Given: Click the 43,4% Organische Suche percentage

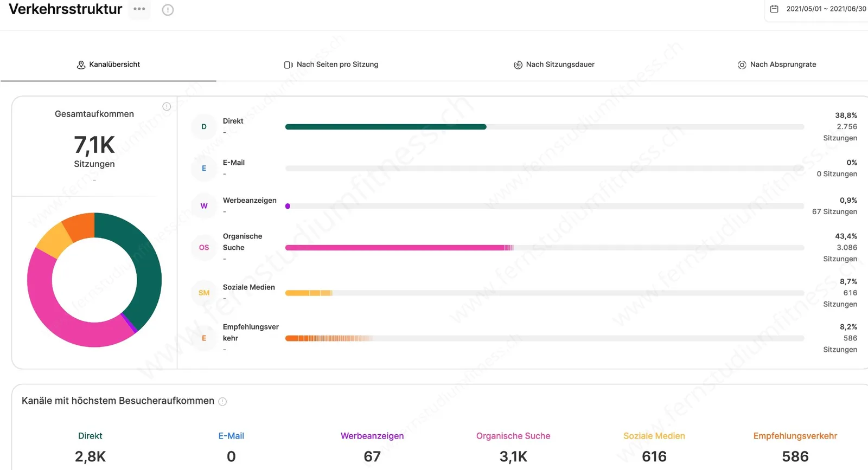Looking at the screenshot, I should 846,236.
